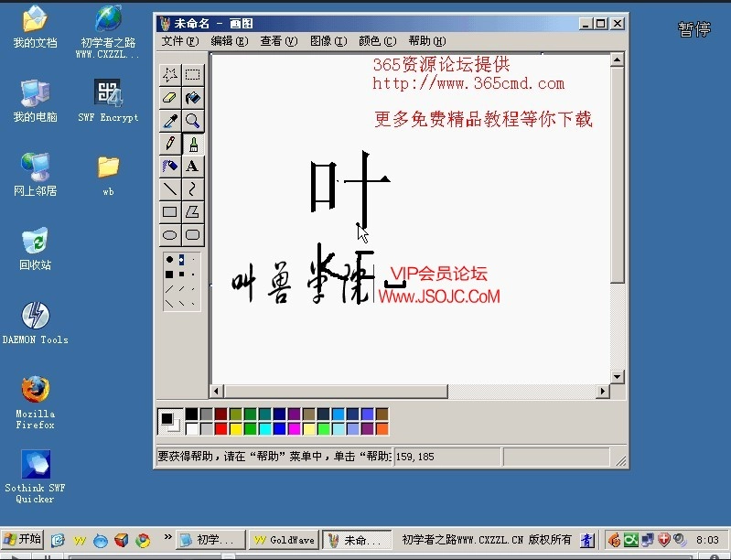Switch to the GoldWave taskbar button
The width and height of the screenshot is (731, 560).
point(284,540)
